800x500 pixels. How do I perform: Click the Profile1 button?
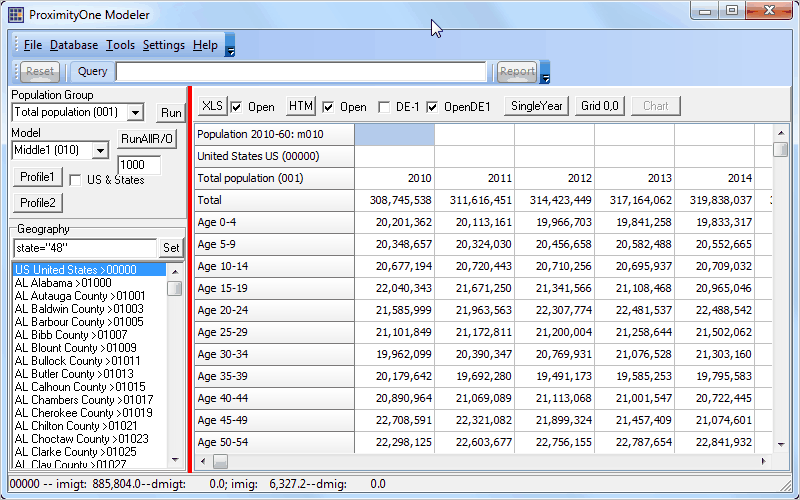pos(38,177)
